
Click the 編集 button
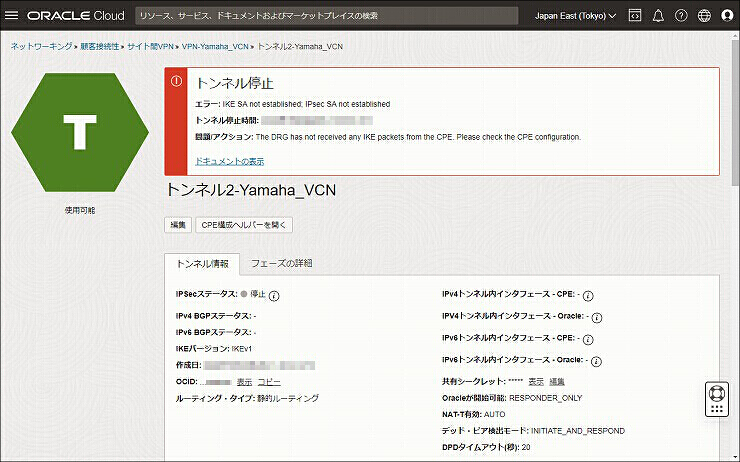[x=178, y=225]
